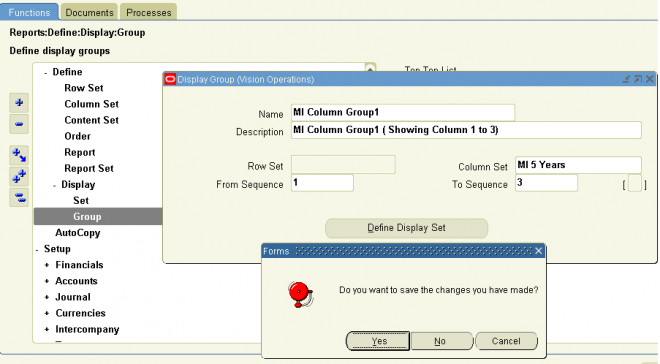Select Order in navigator tree
Image resolution: width=660 pixels, height=364 pixels.
(x=77, y=136)
